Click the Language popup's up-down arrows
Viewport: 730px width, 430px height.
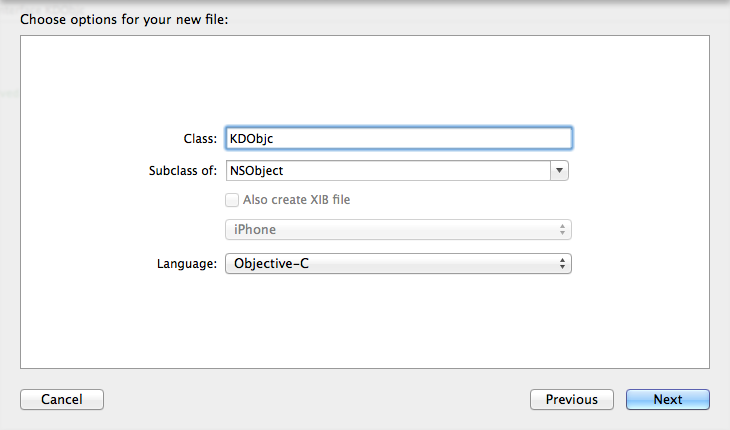point(563,264)
